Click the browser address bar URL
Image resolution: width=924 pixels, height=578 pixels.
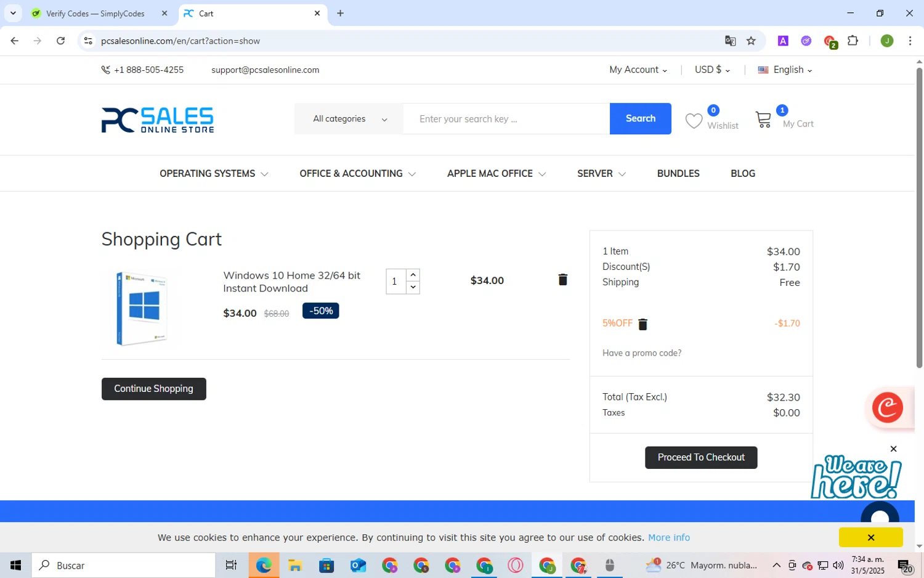coord(180,41)
